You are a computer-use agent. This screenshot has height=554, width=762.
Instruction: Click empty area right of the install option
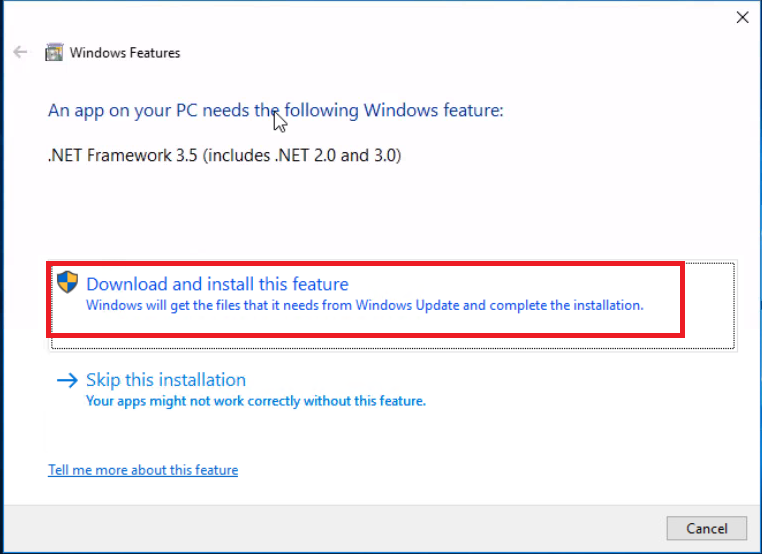[x=710, y=305]
